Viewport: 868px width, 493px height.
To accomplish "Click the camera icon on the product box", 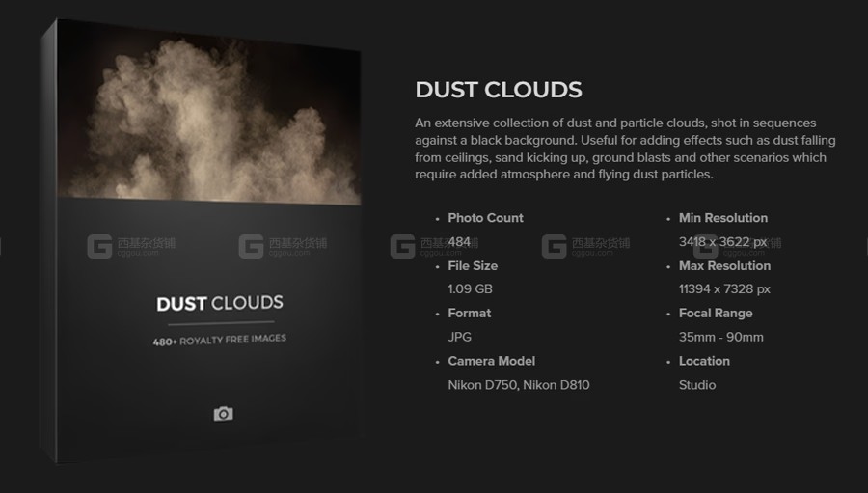I will (x=223, y=414).
